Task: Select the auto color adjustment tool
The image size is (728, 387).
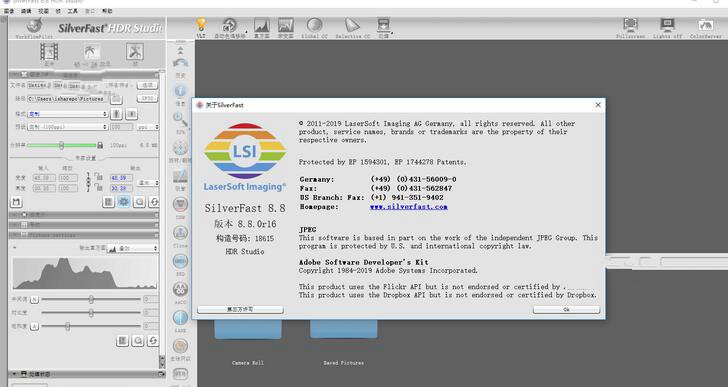Action: click(x=229, y=25)
